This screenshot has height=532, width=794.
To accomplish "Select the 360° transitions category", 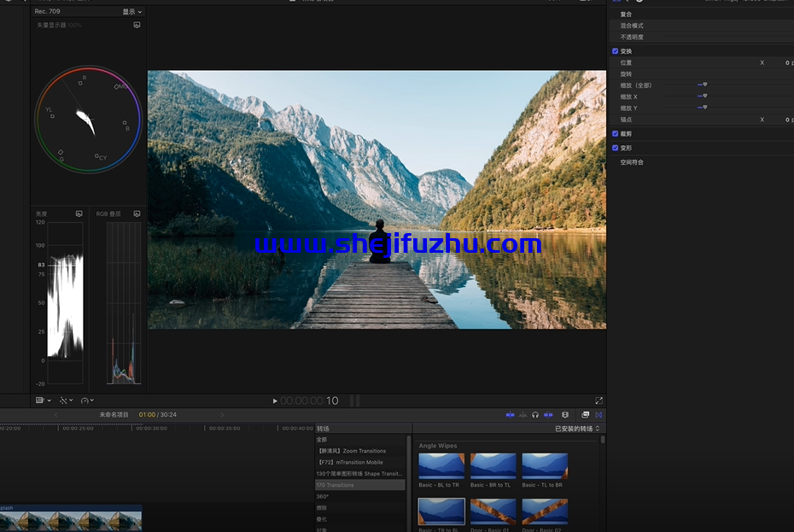I will point(360,496).
